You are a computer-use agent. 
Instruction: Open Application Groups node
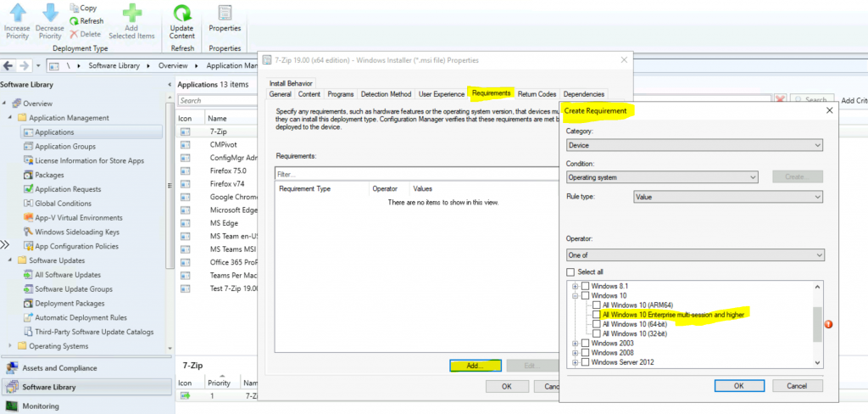pyautogui.click(x=64, y=146)
